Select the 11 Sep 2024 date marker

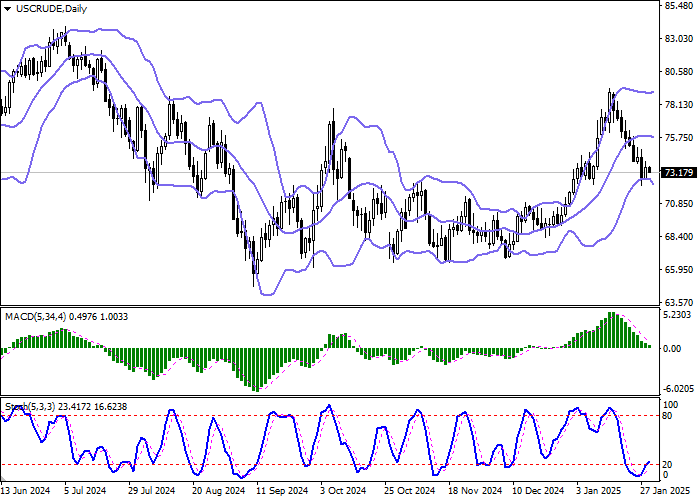point(280,491)
